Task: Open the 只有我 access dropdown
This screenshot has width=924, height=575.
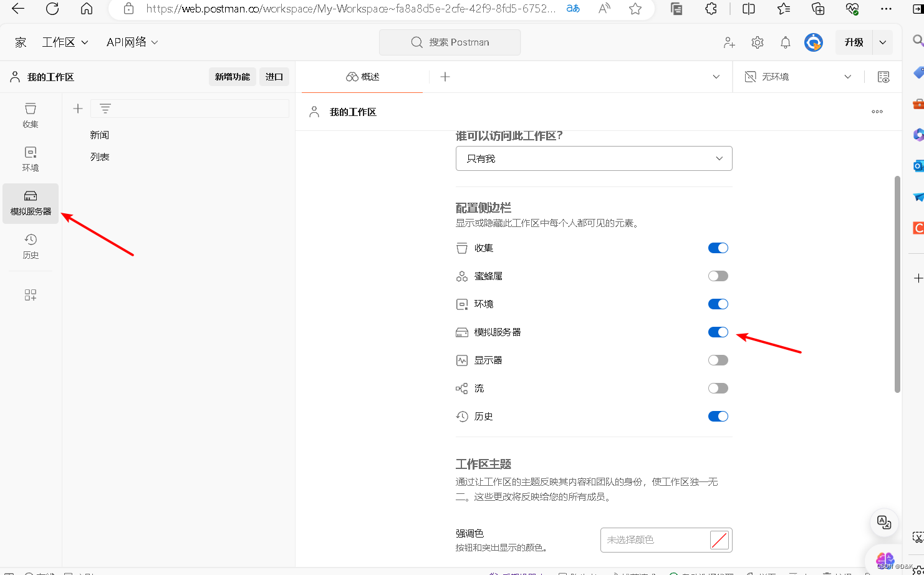Action: [x=594, y=158]
